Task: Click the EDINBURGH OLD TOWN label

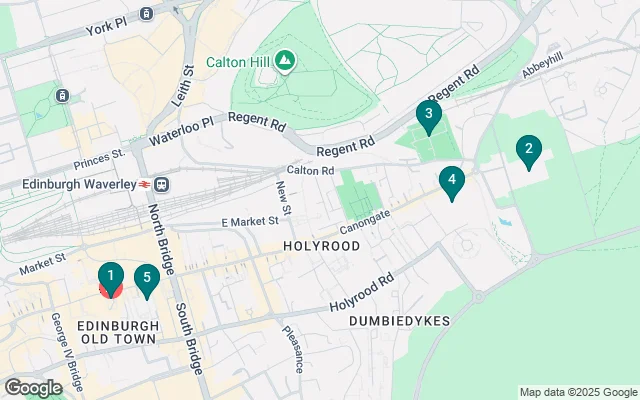Action: 118,332
